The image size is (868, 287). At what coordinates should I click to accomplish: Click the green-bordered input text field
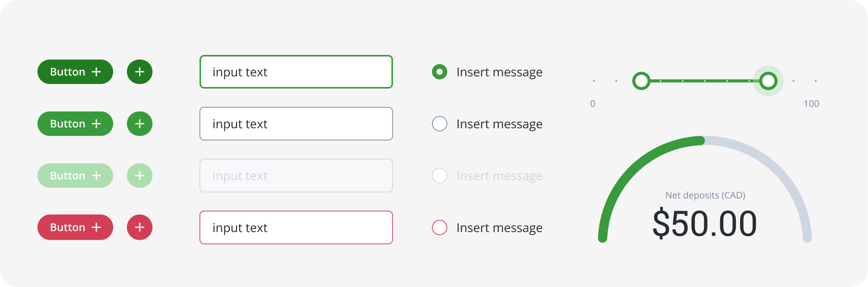click(x=296, y=72)
